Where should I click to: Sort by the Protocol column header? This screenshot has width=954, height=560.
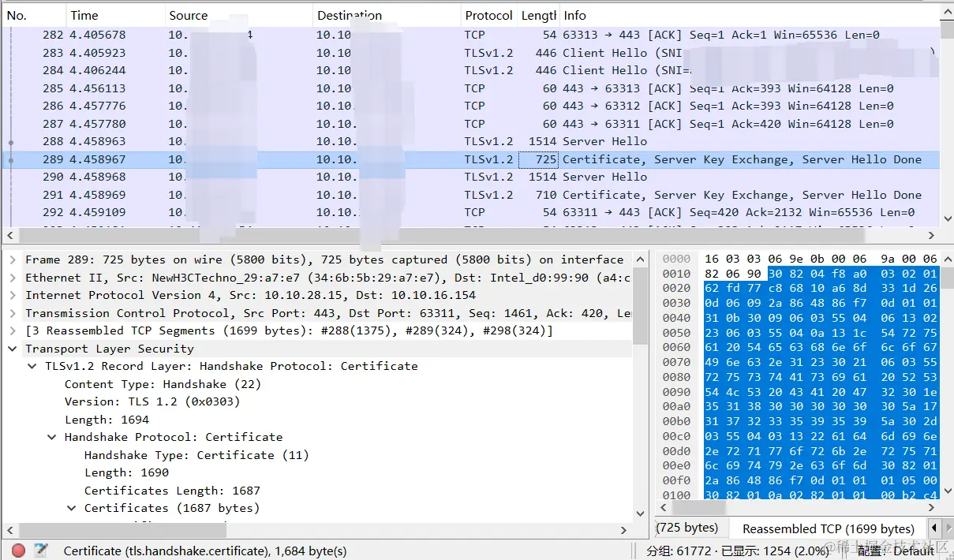pyautogui.click(x=488, y=16)
